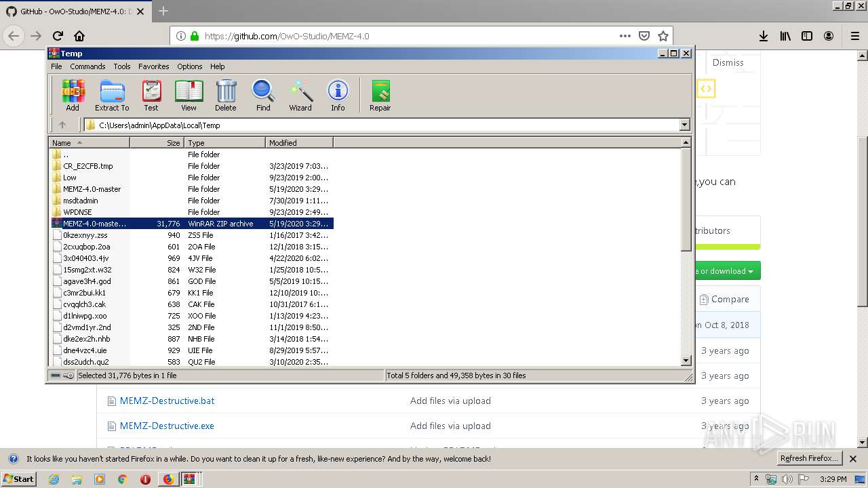Select file dss2udch.qu2
The height and width of the screenshot is (488, 868).
191,362
